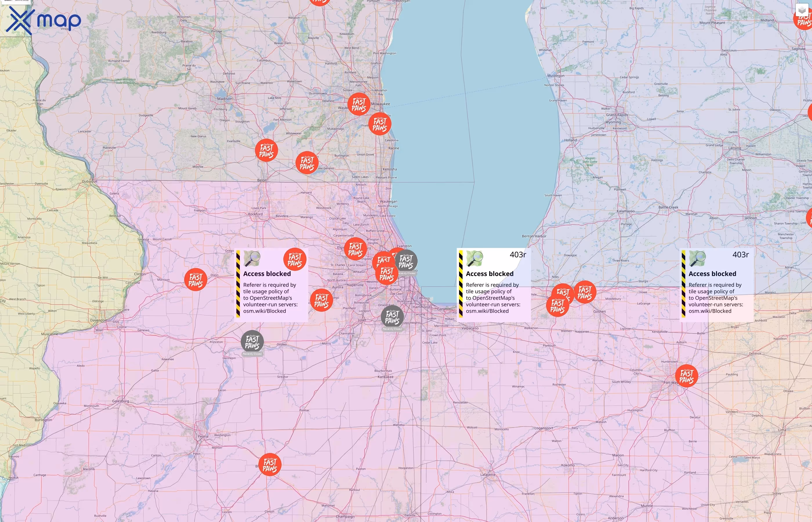812x522 pixels.
Task: Click the Davenport city label
Action: coord(99,320)
